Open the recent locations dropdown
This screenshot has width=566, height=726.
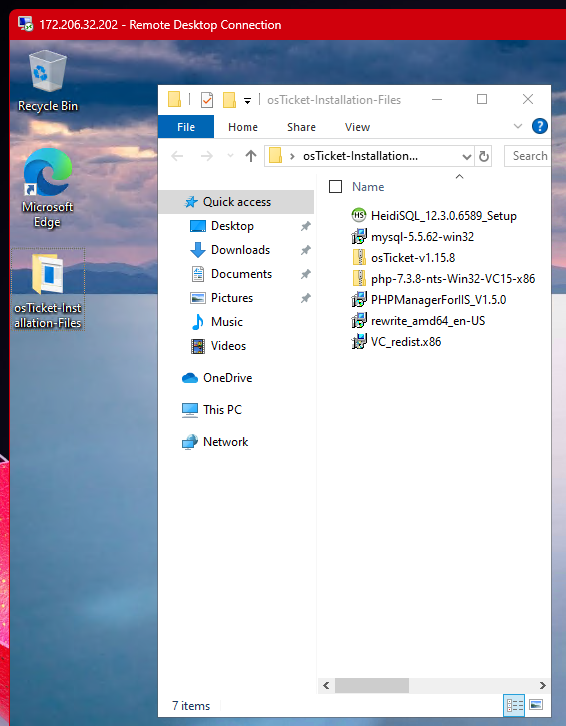pyautogui.click(x=230, y=156)
